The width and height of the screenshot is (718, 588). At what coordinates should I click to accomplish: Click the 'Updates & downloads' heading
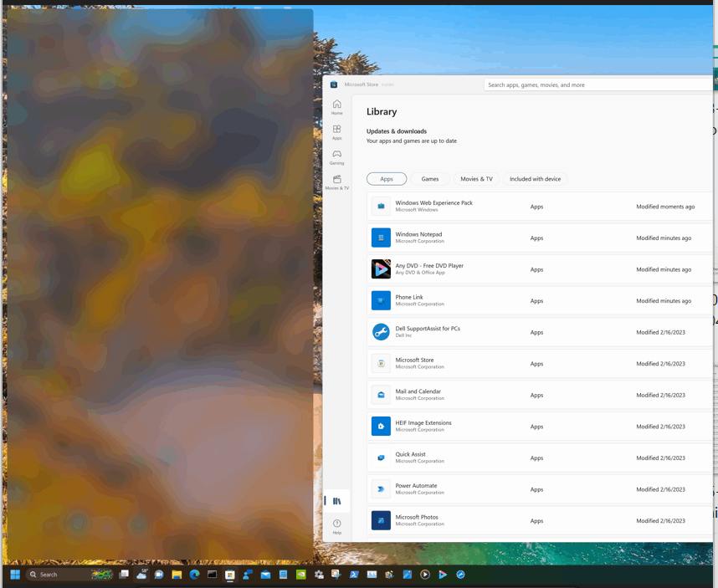click(x=397, y=131)
